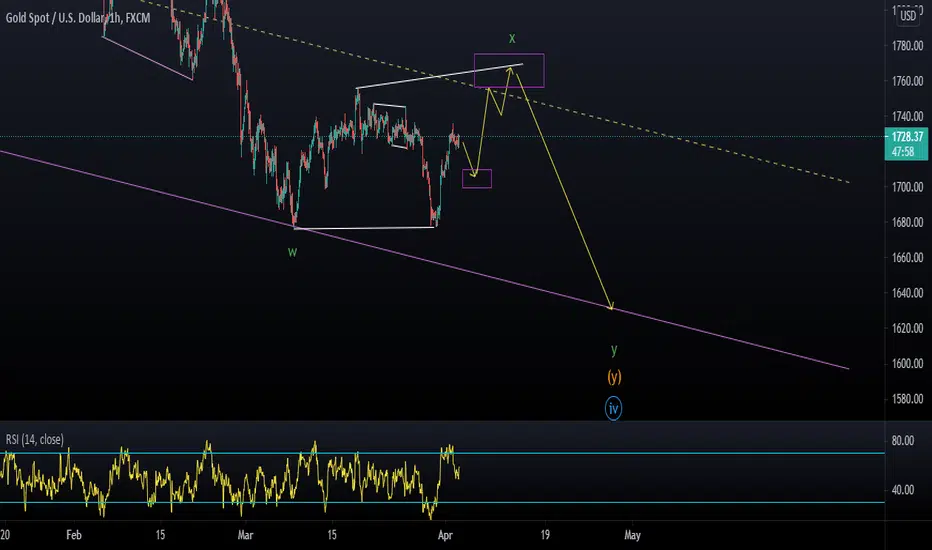
Task: Click the green 'x' wave label
Action: [512, 39]
